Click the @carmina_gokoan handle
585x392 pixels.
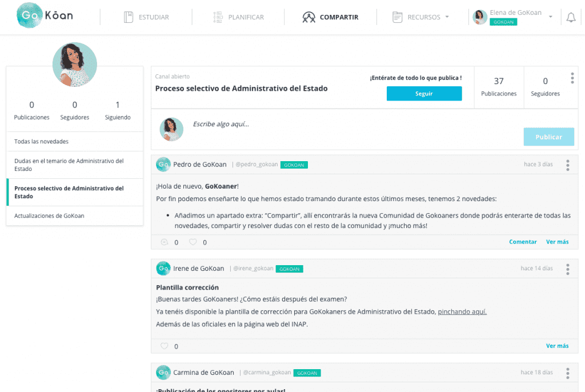pyautogui.click(x=267, y=373)
